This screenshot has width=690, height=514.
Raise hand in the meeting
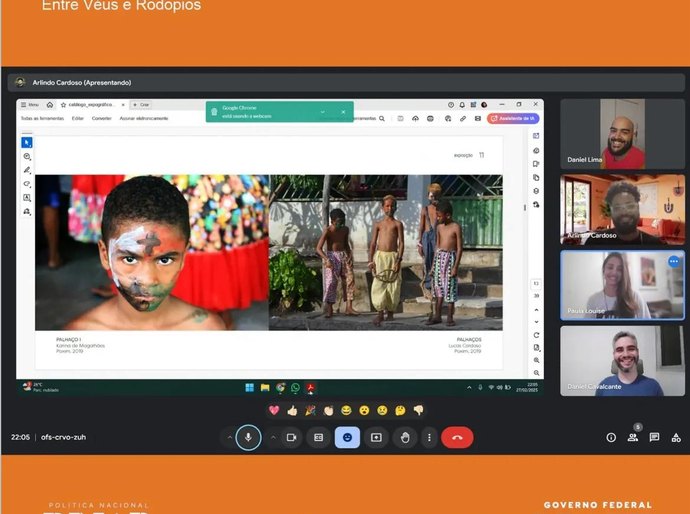click(x=405, y=437)
